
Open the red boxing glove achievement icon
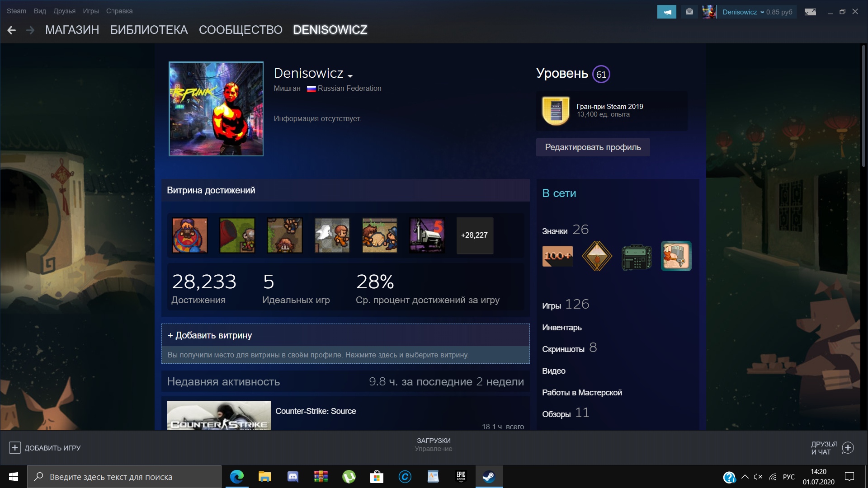point(237,235)
